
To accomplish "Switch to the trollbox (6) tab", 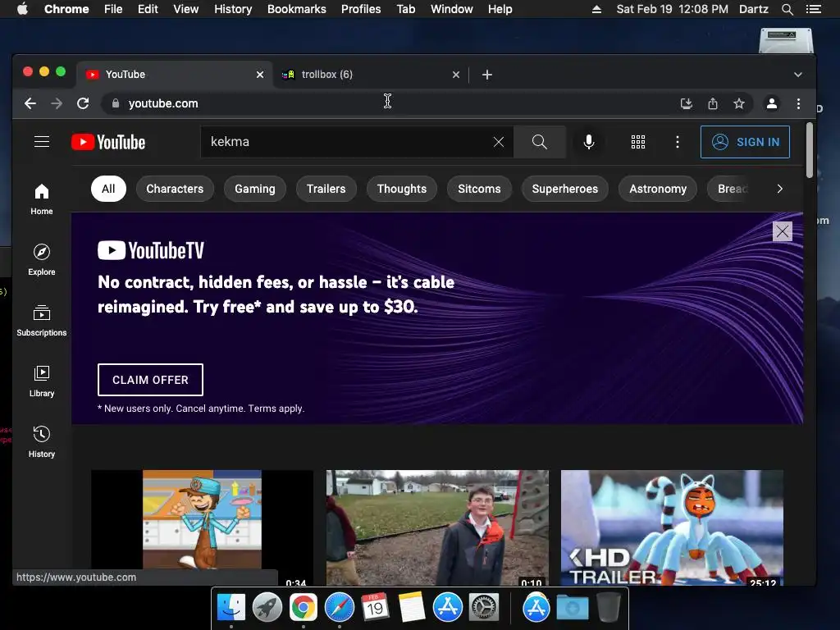I will pos(370,75).
